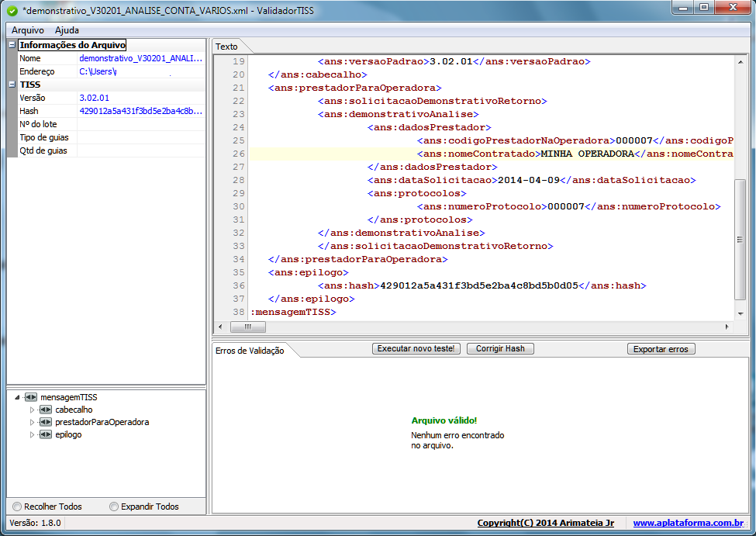Image resolution: width=756 pixels, height=536 pixels.
Task: Switch to the Texto tab
Action: (x=226, y=47)
